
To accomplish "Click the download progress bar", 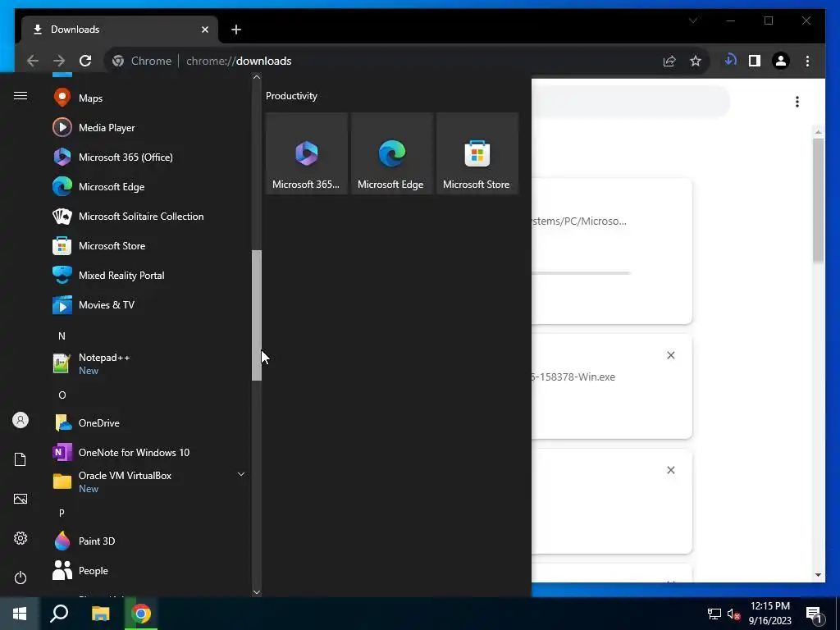I will pos(581,273).
